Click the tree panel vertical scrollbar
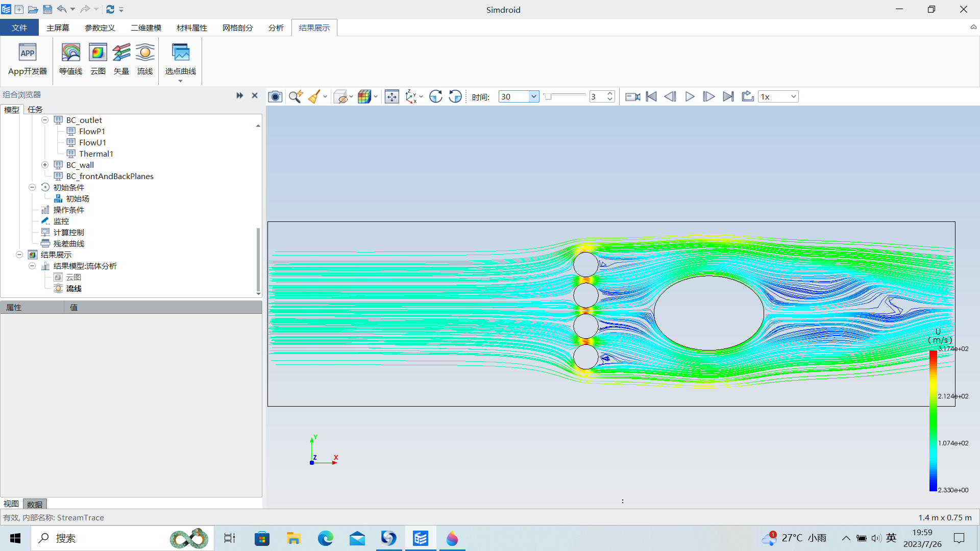This screenshot has width=980, height=551. (x=258, y=259)
